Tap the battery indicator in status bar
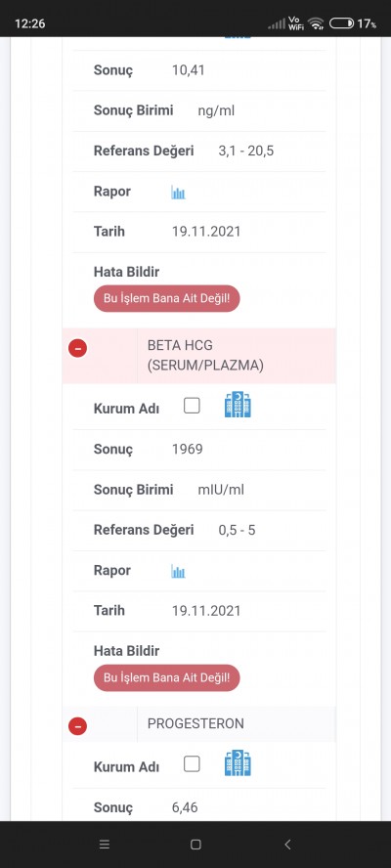 click(x=342, y=23)
